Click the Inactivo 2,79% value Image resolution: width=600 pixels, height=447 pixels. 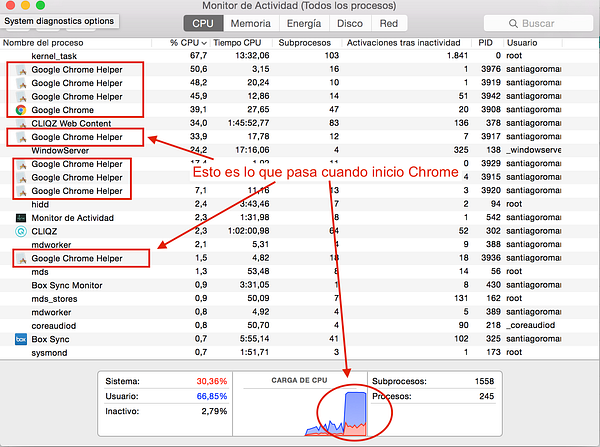pyautogui.click(x=214, y=411)
